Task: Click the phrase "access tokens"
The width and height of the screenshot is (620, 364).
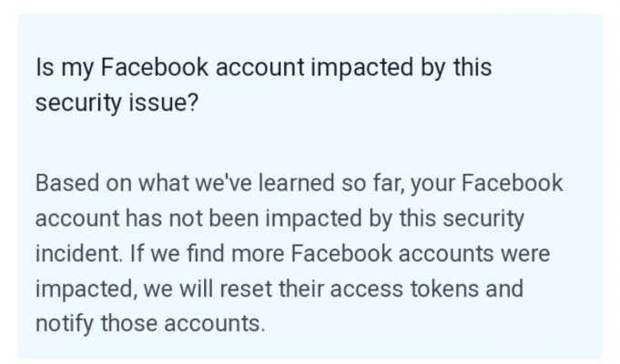Action: coord(404,288)
